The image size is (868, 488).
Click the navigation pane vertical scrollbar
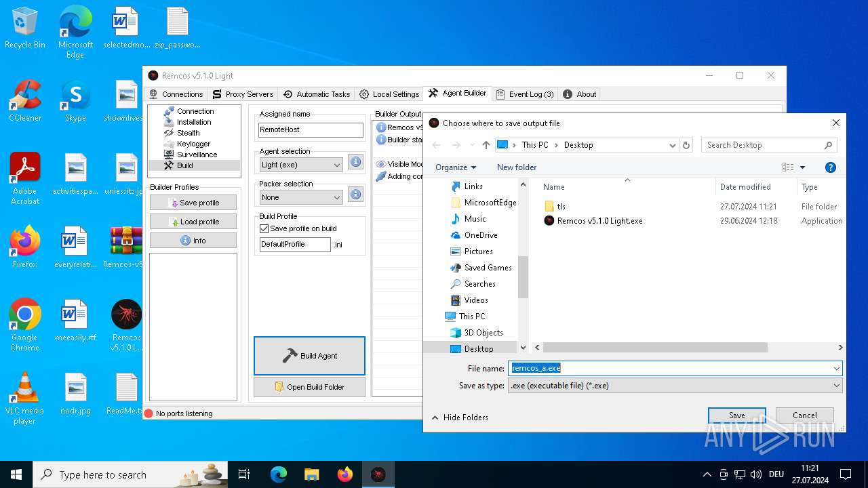coord(523,277)
